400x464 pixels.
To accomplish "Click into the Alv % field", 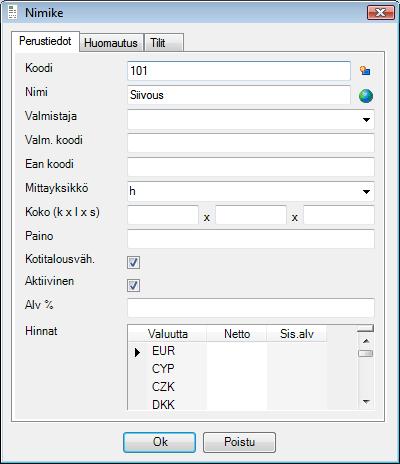I will [251, 308].
